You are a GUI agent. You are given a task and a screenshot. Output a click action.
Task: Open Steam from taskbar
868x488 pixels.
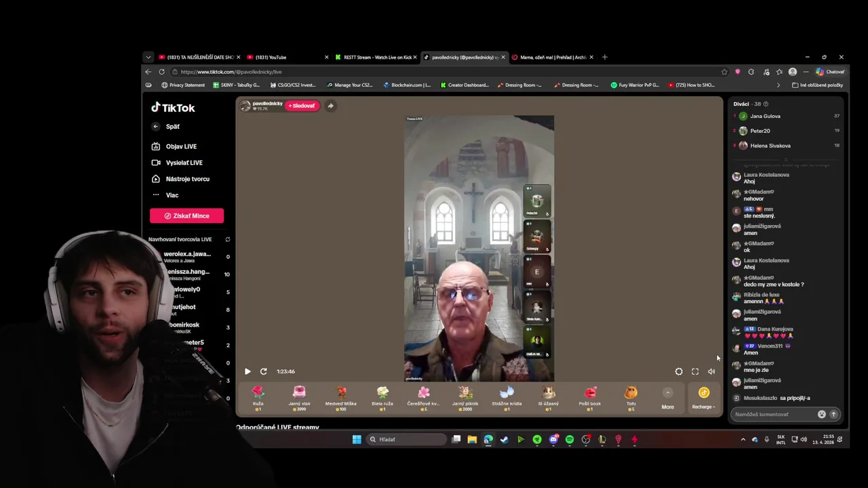504,439
